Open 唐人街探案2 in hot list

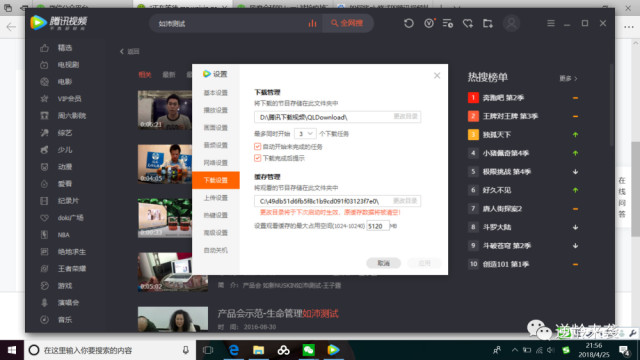click(502, 209)
